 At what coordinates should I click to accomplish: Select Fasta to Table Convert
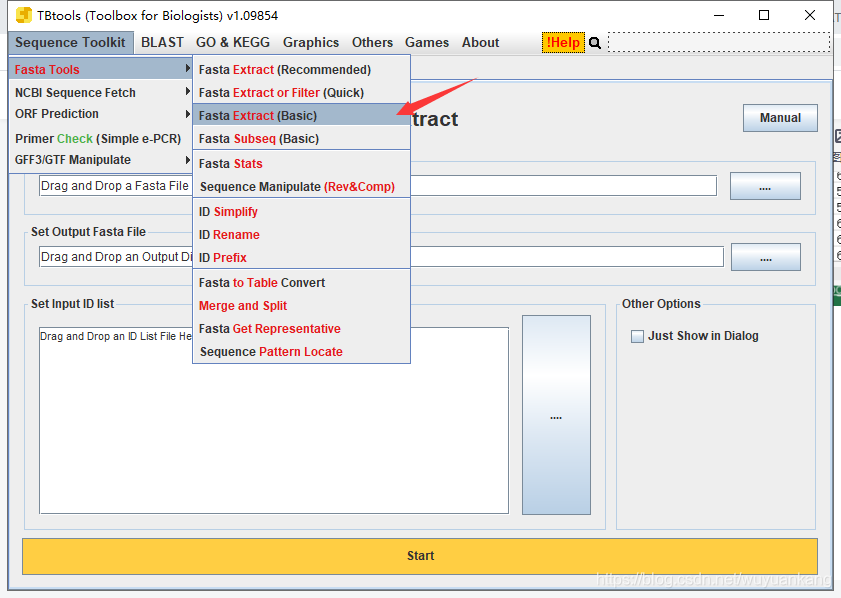[301, 283]
